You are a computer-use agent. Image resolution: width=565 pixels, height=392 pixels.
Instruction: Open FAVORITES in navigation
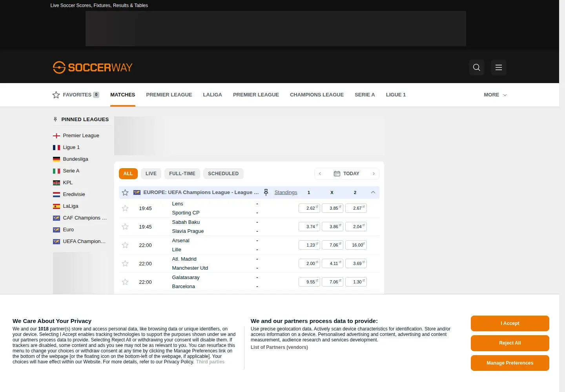point(76,95)
